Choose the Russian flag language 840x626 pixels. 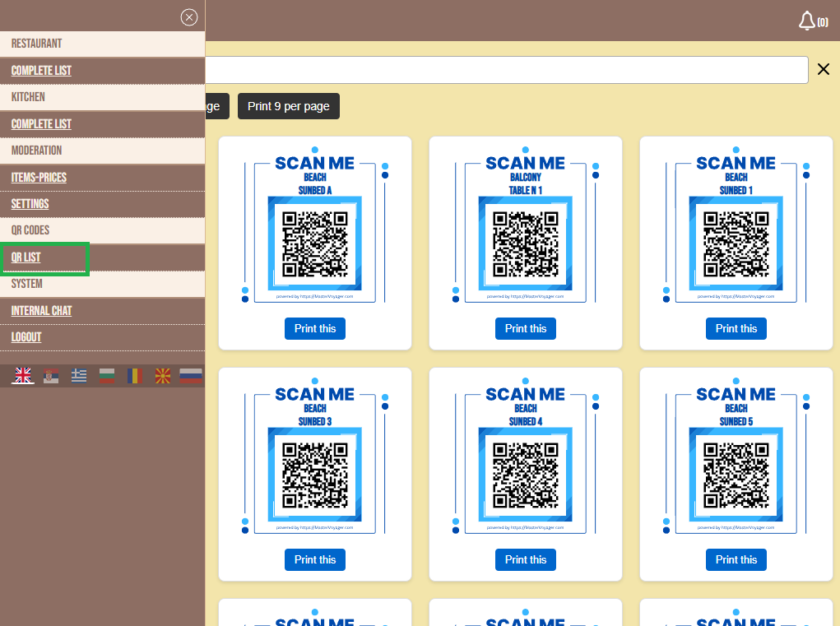191,376
